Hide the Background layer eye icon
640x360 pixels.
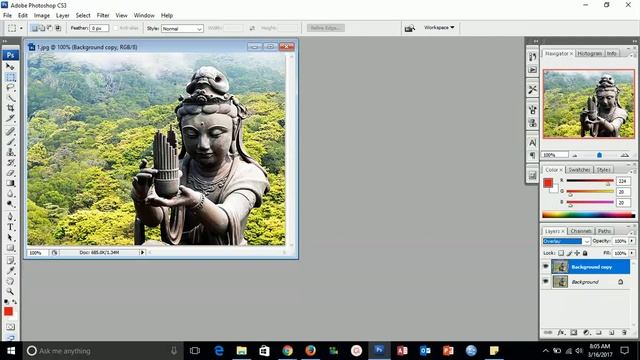coord(546,282)
